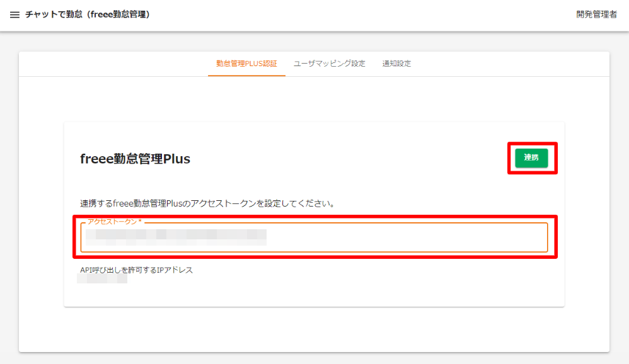Switch to the ユーザマッピング設定 tab

[329, 63]
